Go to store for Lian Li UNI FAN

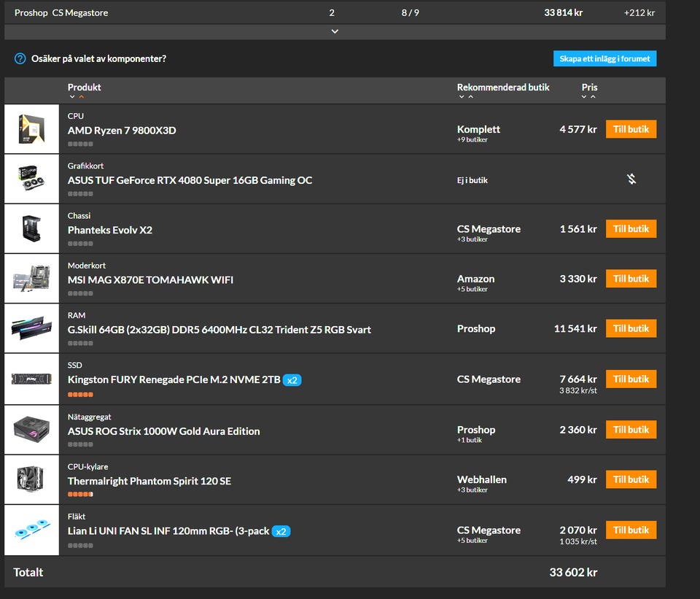click(631, 530)
